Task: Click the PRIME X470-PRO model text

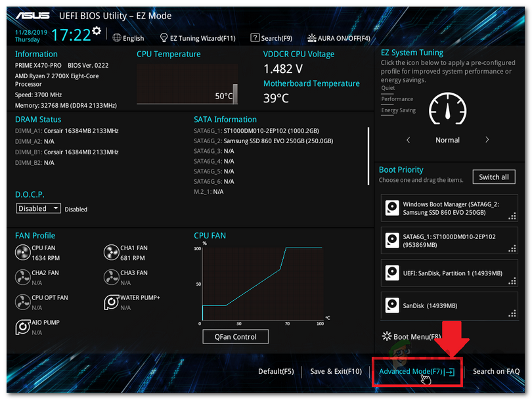Action: pos(38,66)
